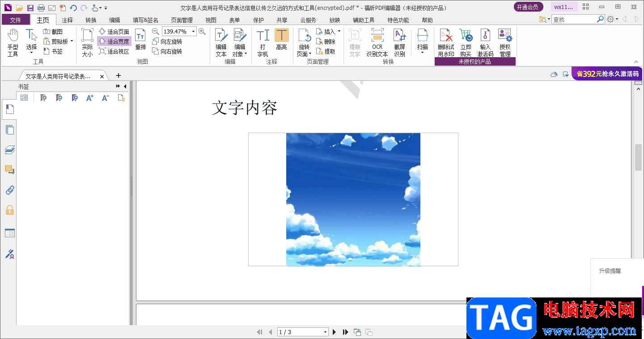Open the Pages thumbnail side panel
644x339 pixels.
tap(10, 130)
